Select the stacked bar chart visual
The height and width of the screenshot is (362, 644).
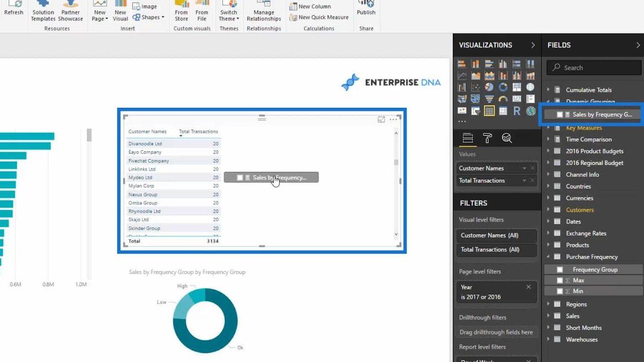pos(462,64)
